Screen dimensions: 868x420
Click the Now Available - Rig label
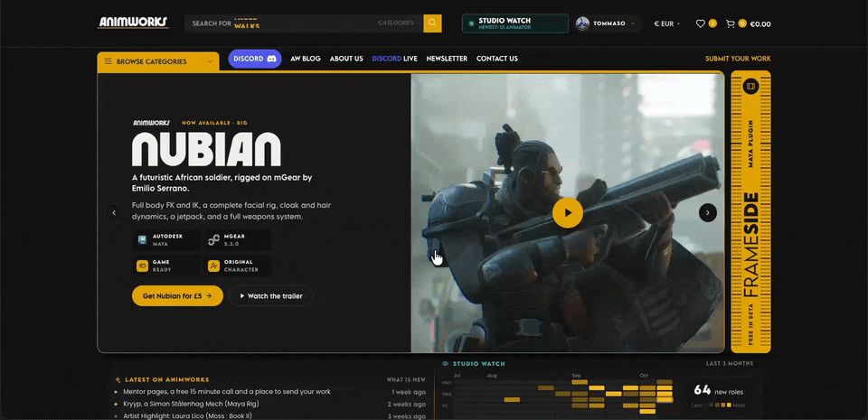[x=214, y=123]
